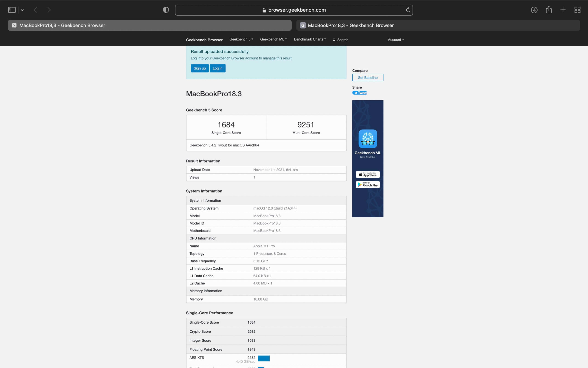Select the 16.00 GB memory value
The width and height of the screenshot is (588, 368).
pyautogui.click(x=260, y=299)
